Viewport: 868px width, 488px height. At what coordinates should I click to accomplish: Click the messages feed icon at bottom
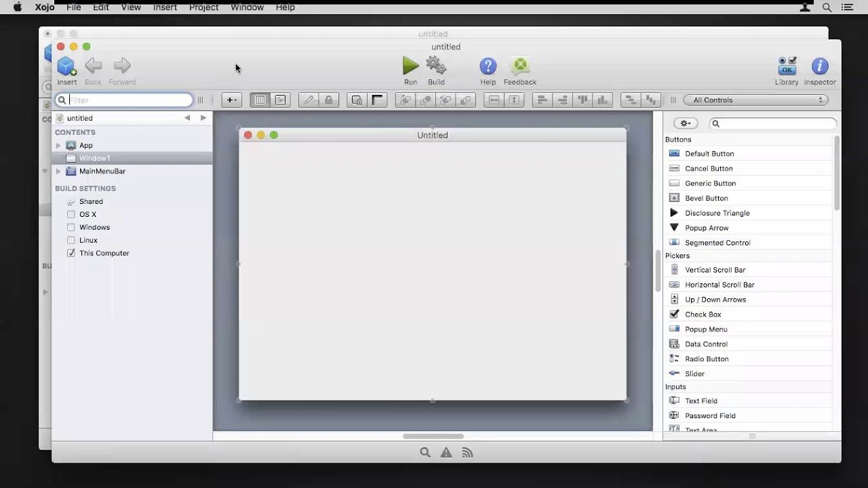coord(467,453)
